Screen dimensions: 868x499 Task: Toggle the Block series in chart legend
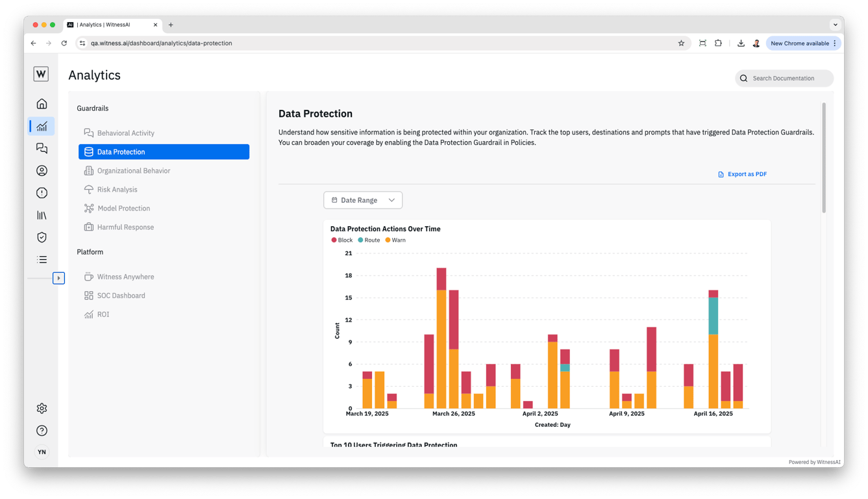(x=341, y=240)
